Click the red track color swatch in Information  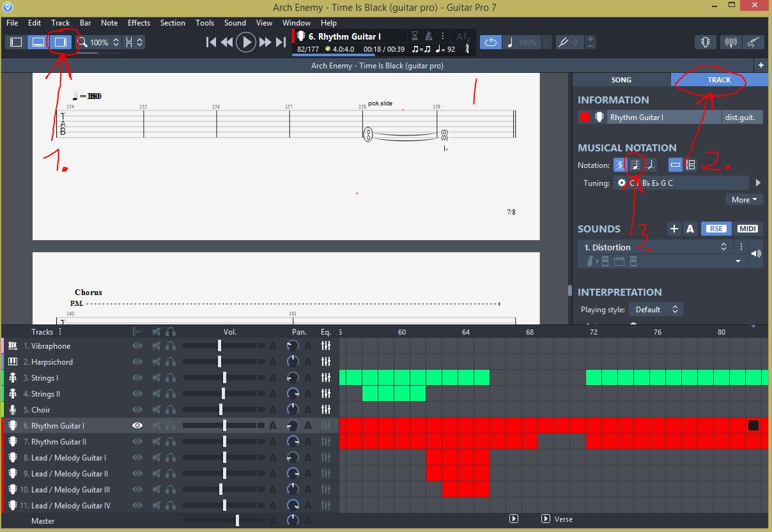pos(584,118)
